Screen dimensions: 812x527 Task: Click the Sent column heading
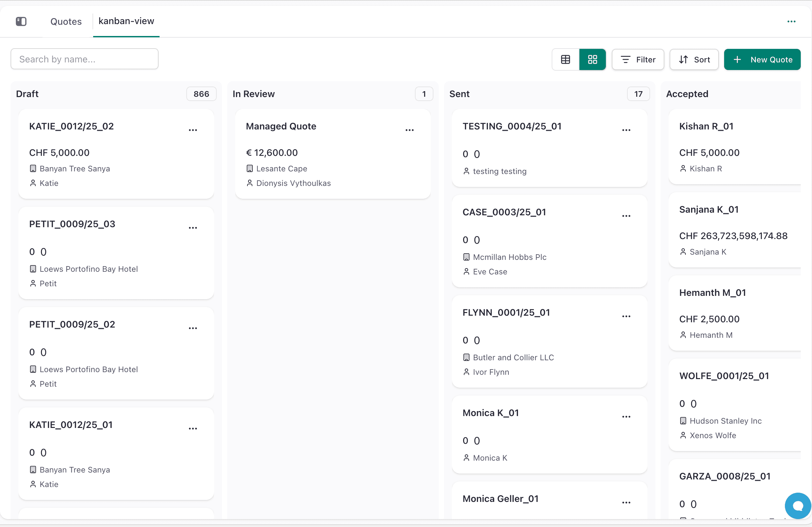(x=459, y=94)
